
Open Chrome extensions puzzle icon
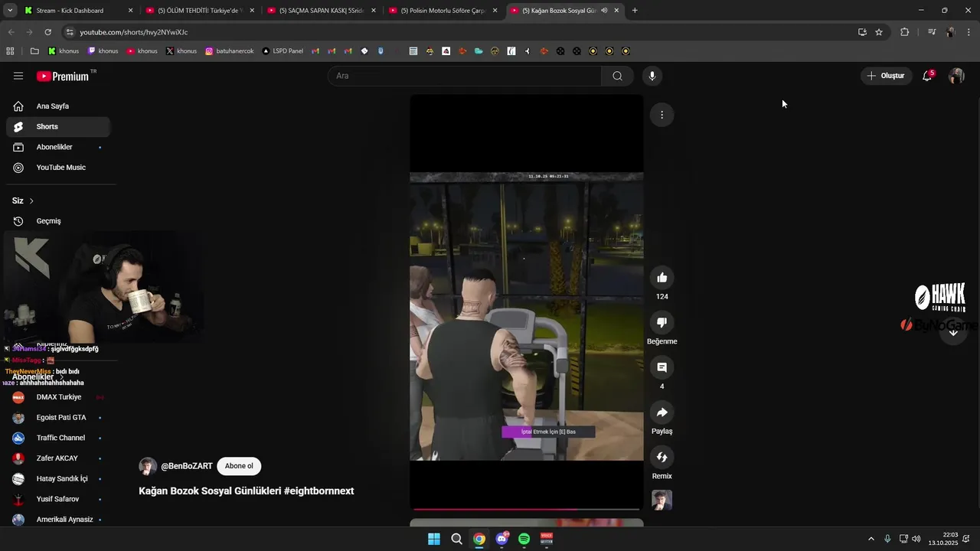tap(905, 32)
